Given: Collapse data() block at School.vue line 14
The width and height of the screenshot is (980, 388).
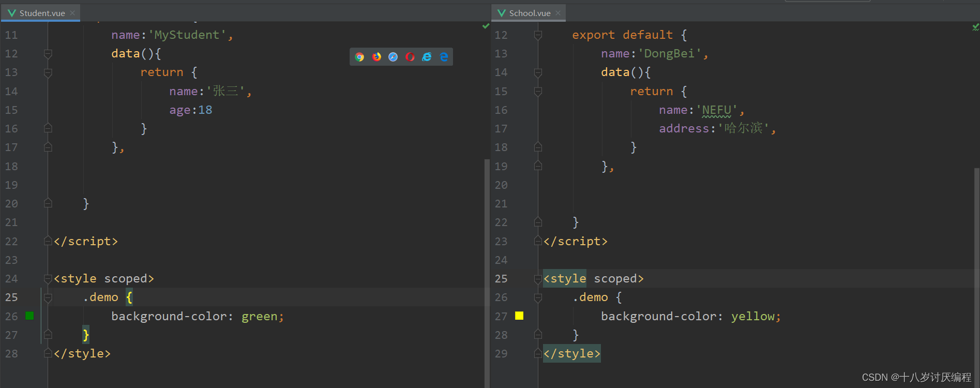Looking at the screenshot, I should [x=538, y=72].
